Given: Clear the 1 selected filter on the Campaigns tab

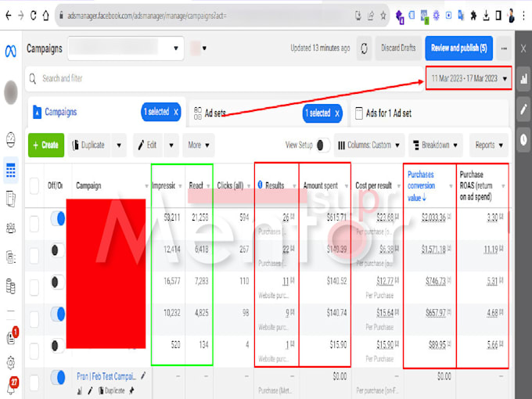Looking at the screenshot, I should coord(176,112).
